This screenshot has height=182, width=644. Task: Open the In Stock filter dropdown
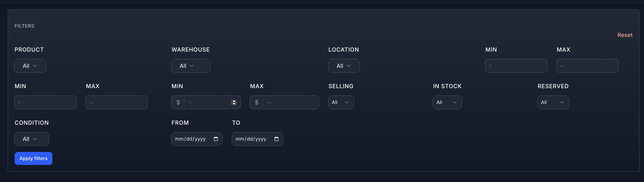coord(447,102)
